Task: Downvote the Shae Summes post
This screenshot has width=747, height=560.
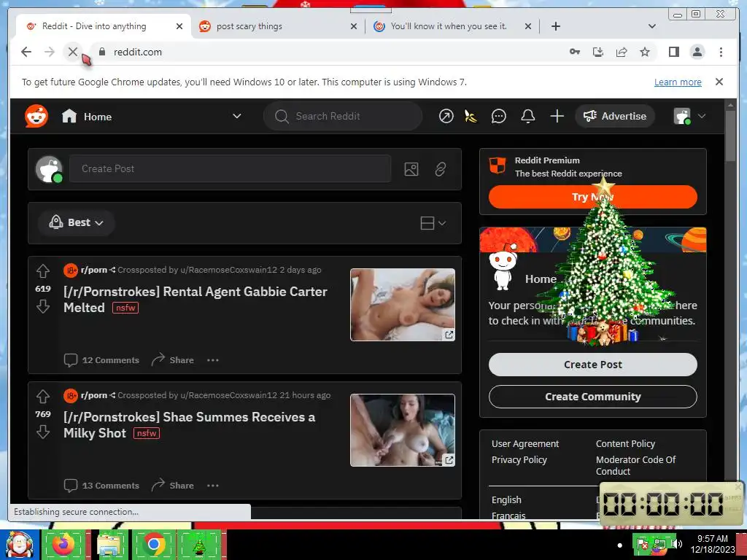Action: tap(43, 432)
